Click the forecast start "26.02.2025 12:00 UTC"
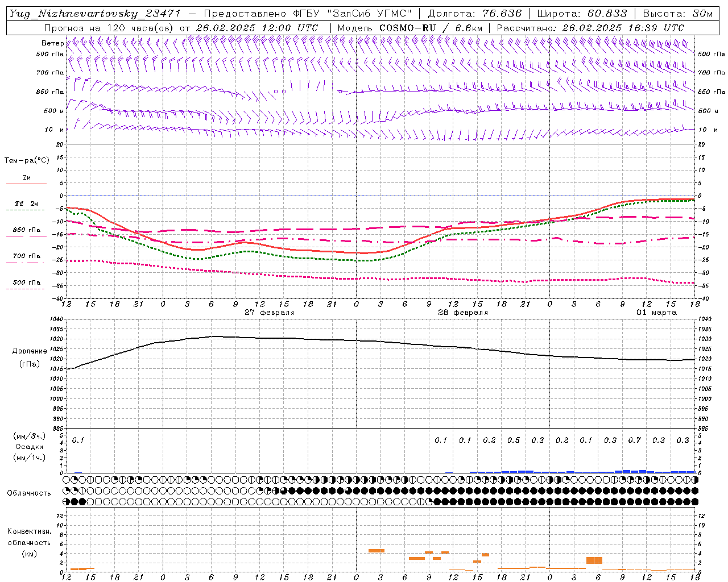The image size is (728, 582). (257, 28)
